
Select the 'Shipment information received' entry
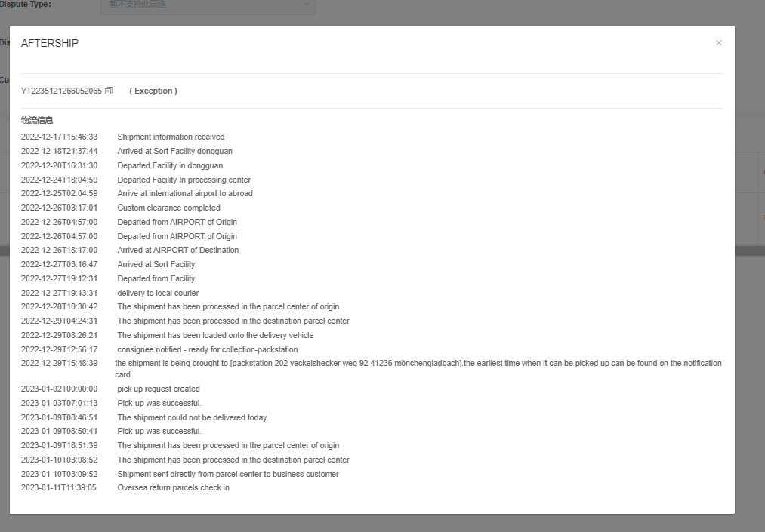pyautogui.click(x=171, y=137)
